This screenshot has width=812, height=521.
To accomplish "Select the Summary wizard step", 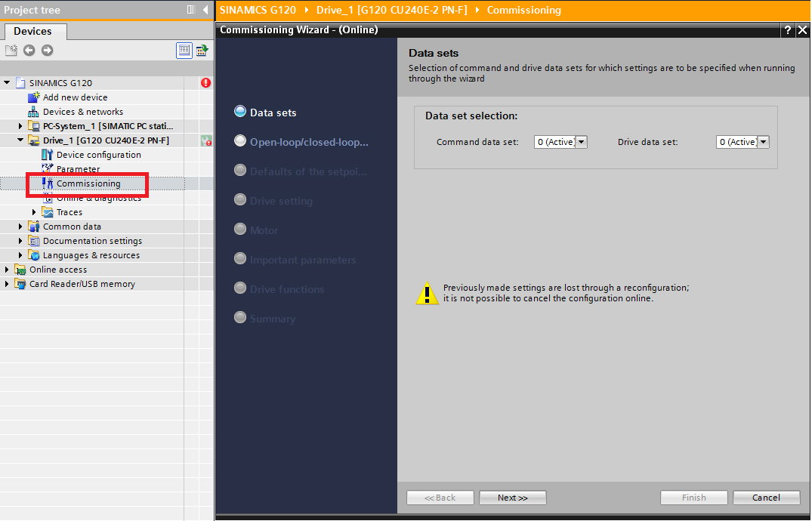I will click(264, 319).
